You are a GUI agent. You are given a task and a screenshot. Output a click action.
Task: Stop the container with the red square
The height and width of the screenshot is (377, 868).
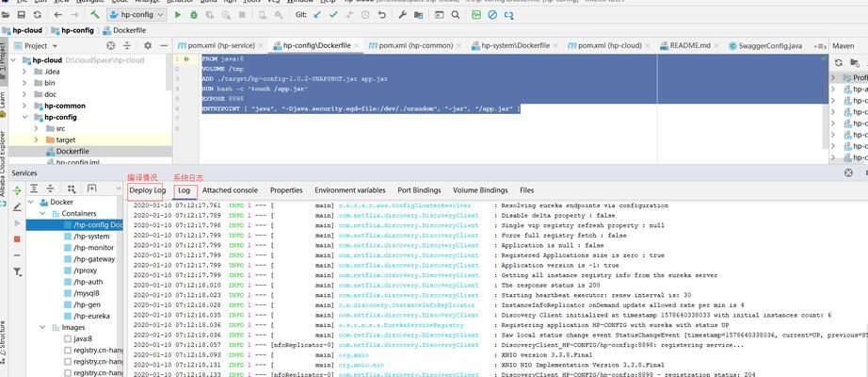[x=17, y=239]
